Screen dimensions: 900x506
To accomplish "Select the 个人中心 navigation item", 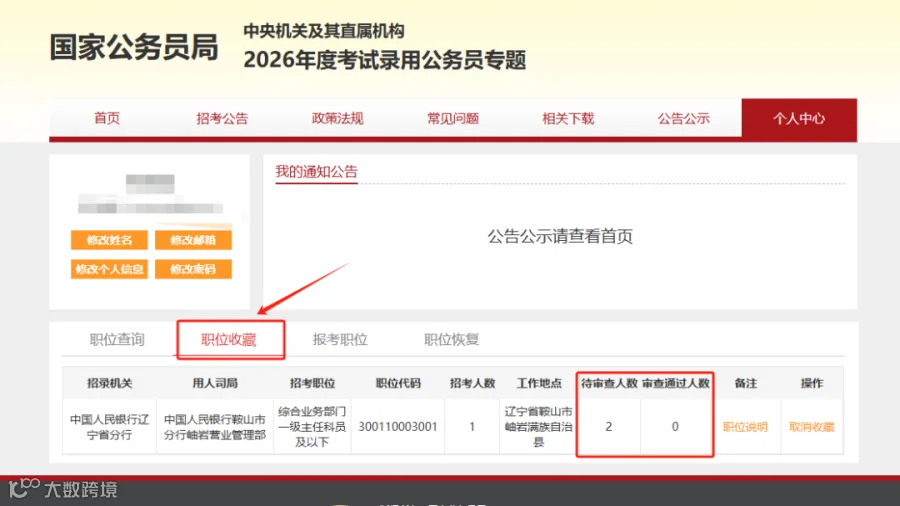I will 799,118.
